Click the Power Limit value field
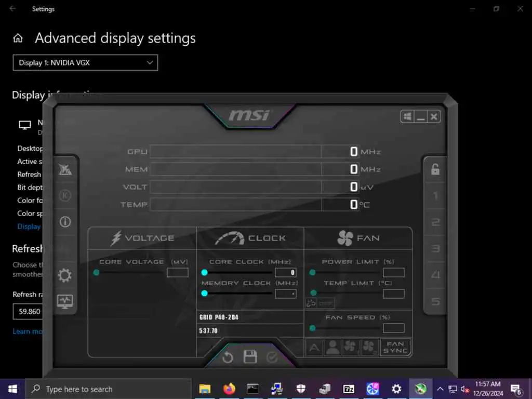 tap(394, 272)
